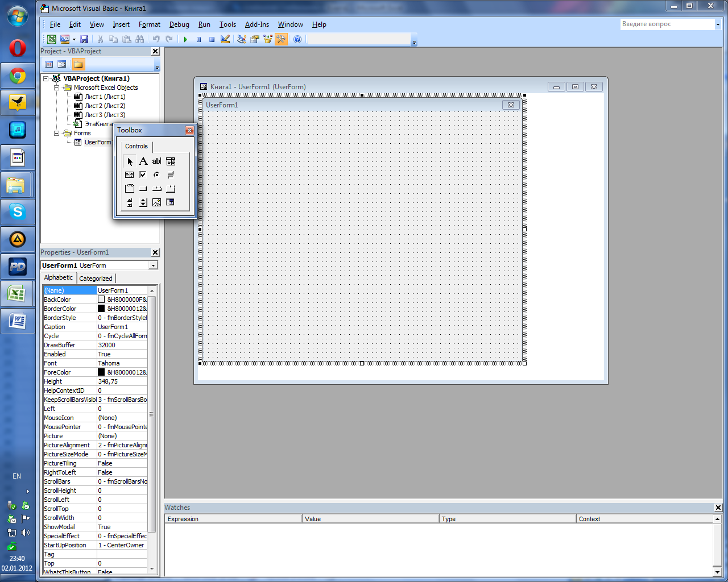This screenshot has height=582, width=728.
Task: Select the MultiPage control in the Toolbox
Action: click(x=171, y=189)
